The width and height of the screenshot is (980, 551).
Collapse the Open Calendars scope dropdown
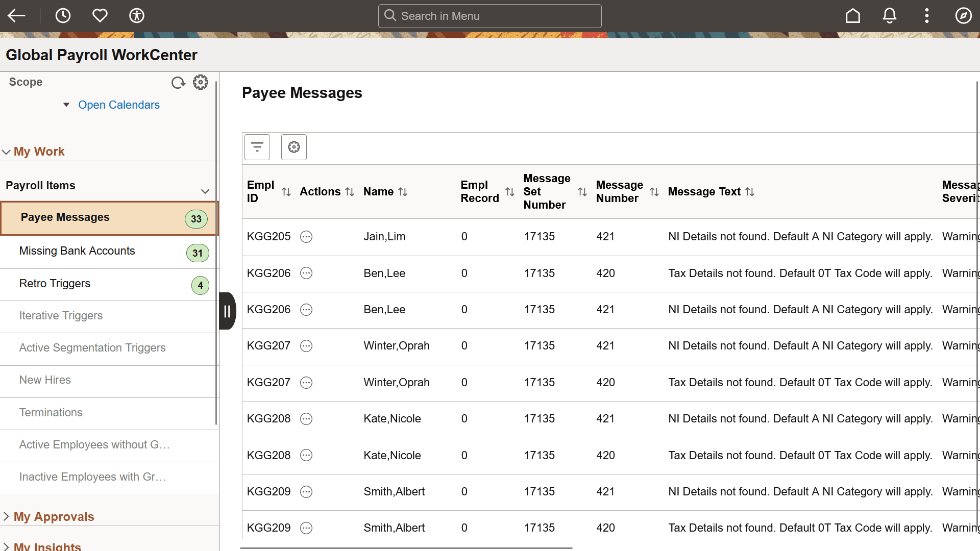(x=66, y=105)
